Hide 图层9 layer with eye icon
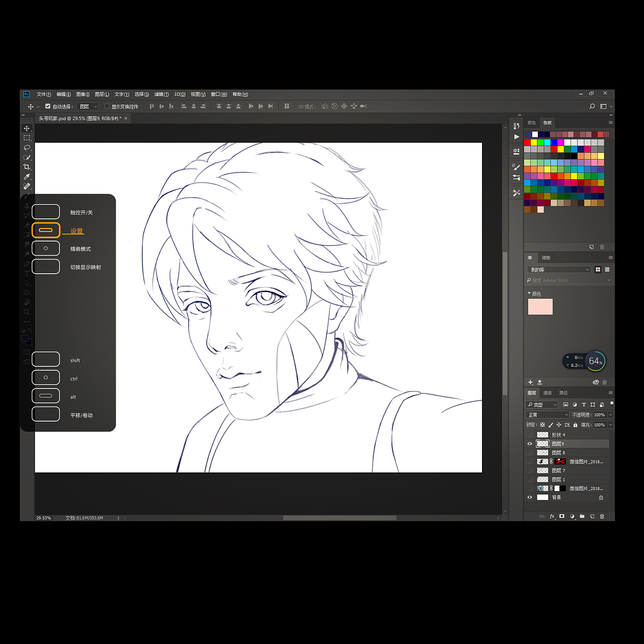644x644 pixels. coord(530,444)
